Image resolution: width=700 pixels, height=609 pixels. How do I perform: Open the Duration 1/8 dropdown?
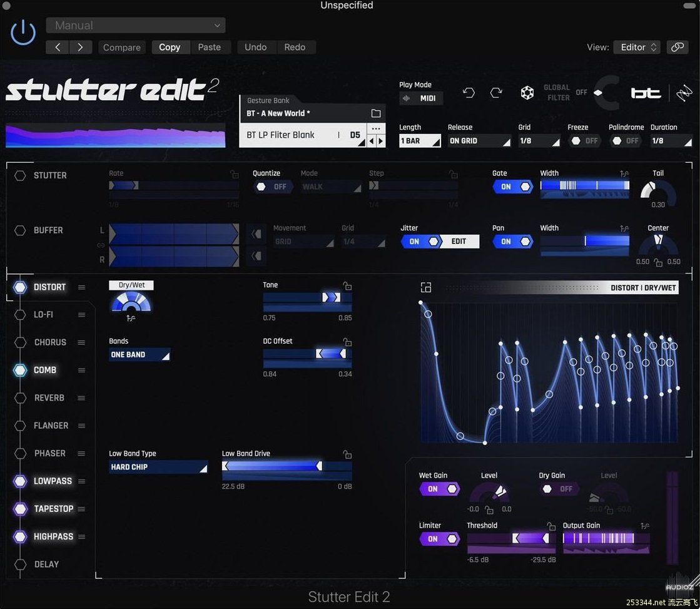click(x=671, y=141)
